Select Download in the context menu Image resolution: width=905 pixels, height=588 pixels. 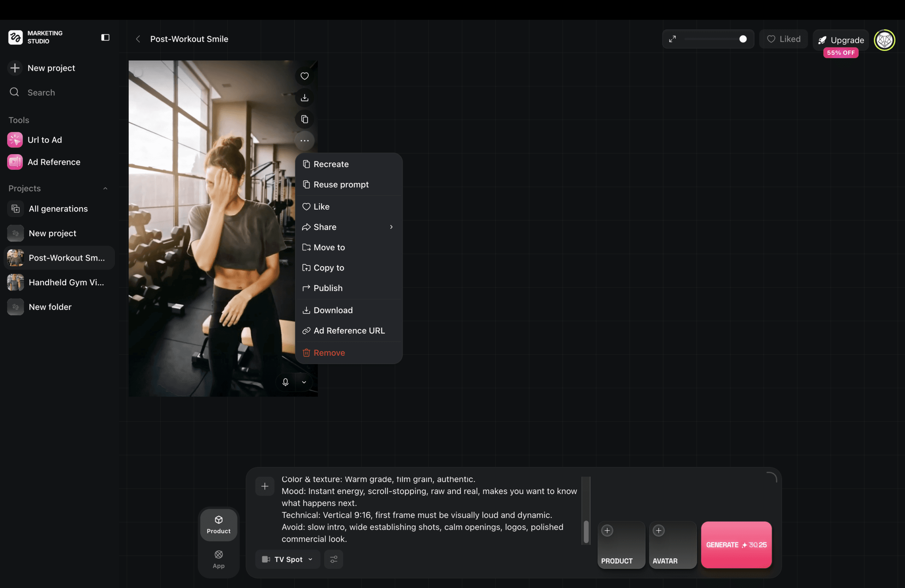pos(349,310)
